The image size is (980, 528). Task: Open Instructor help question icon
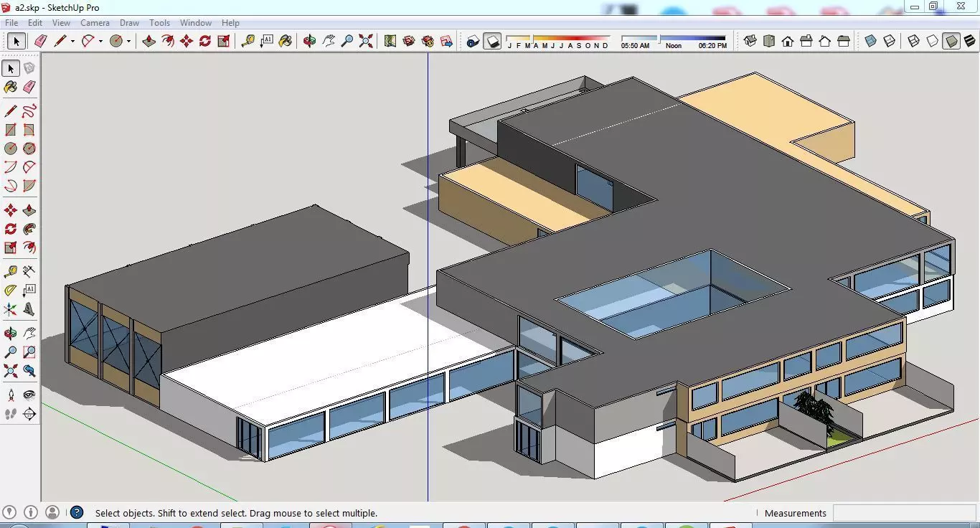pos(77,513)
